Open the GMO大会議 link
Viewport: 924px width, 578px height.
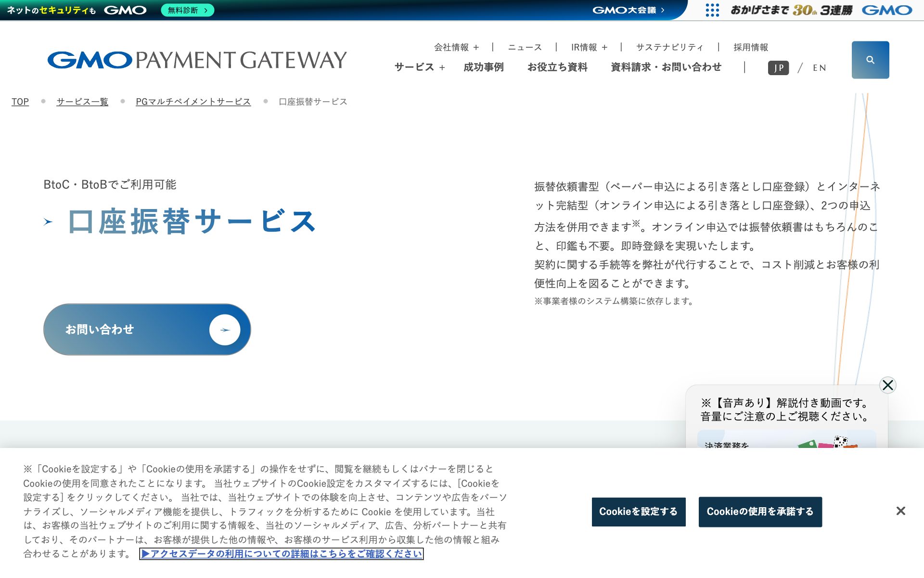click(628, 10)
